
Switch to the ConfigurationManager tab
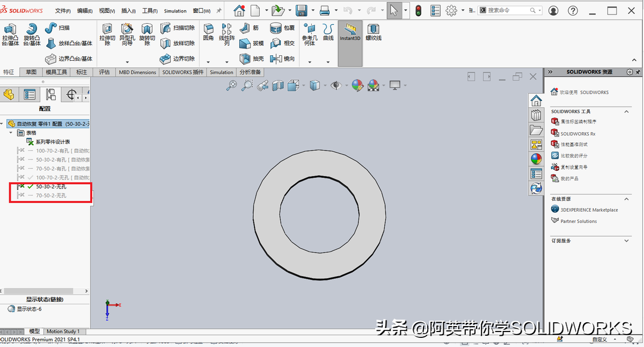click(50, 95)
